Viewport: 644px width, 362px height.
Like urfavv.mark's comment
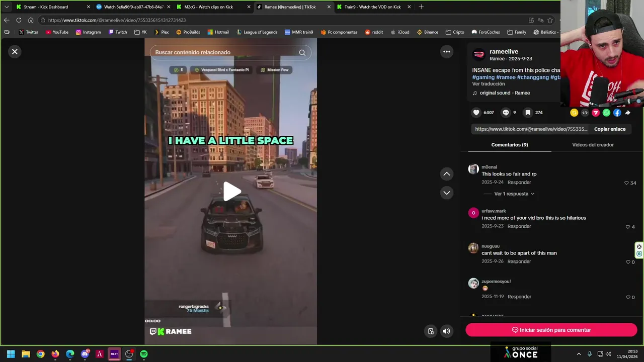tap(627, 227)
